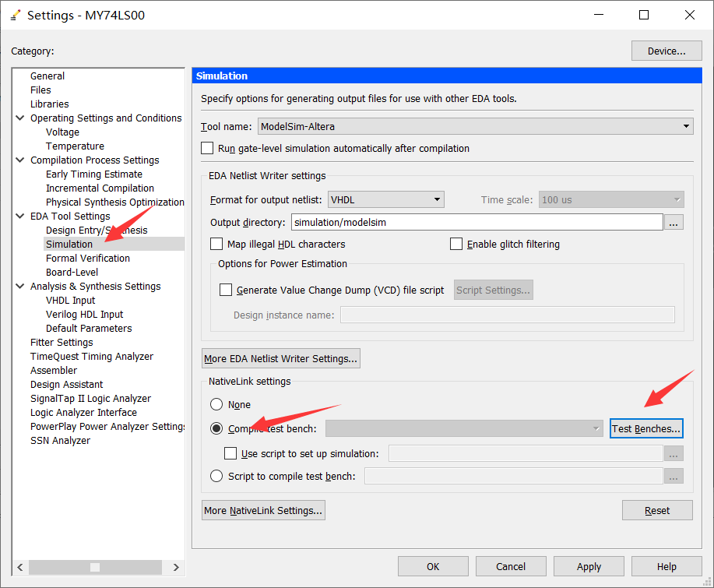714x588 pixels.
Task: Open Default Parameters page
Action: coord(89,329)
